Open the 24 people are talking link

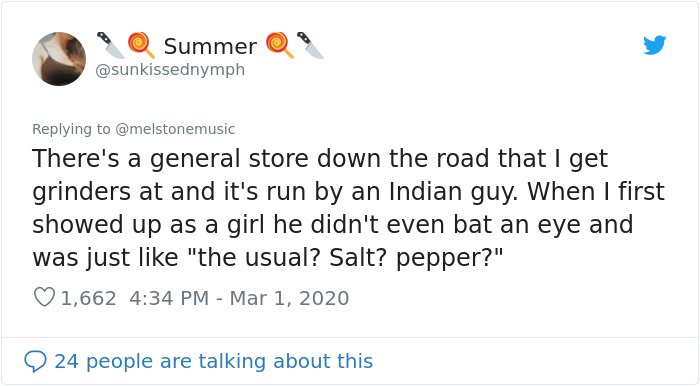(x=213, y=361)
